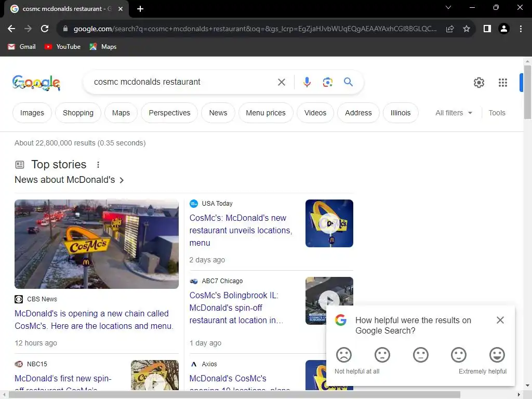
Task: Open the Maps bookmark in the bar
Action: pos(103,47)
